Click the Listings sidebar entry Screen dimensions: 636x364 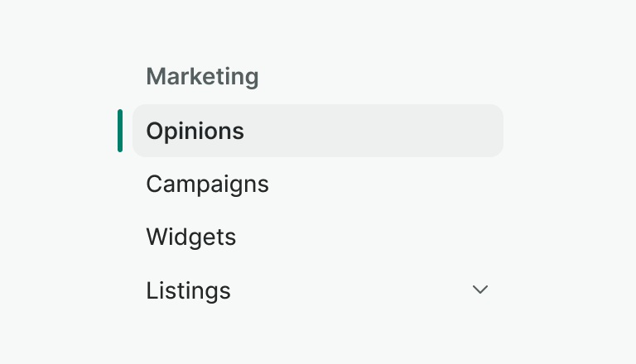pyautogui.click(x=189, y=291)
